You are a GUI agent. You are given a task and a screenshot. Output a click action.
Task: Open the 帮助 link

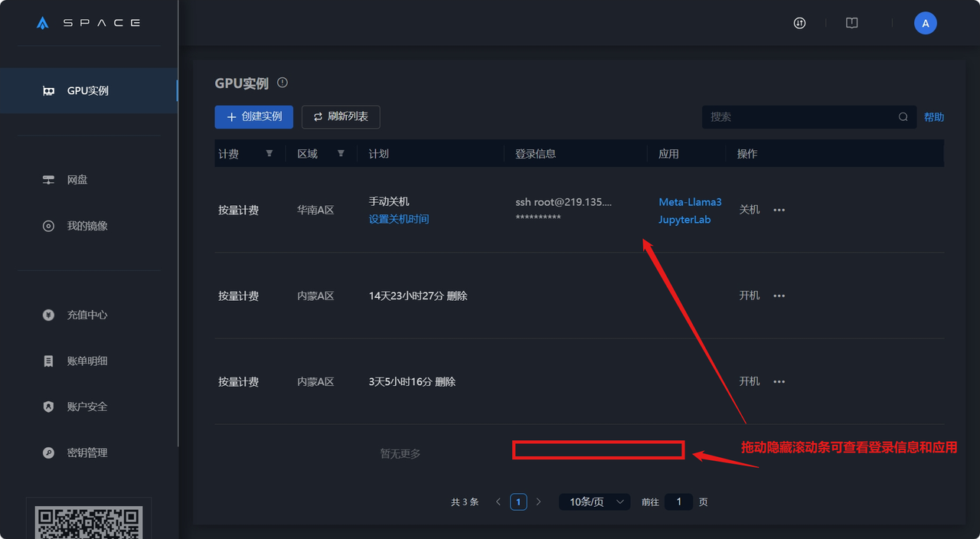click(934, 117)
